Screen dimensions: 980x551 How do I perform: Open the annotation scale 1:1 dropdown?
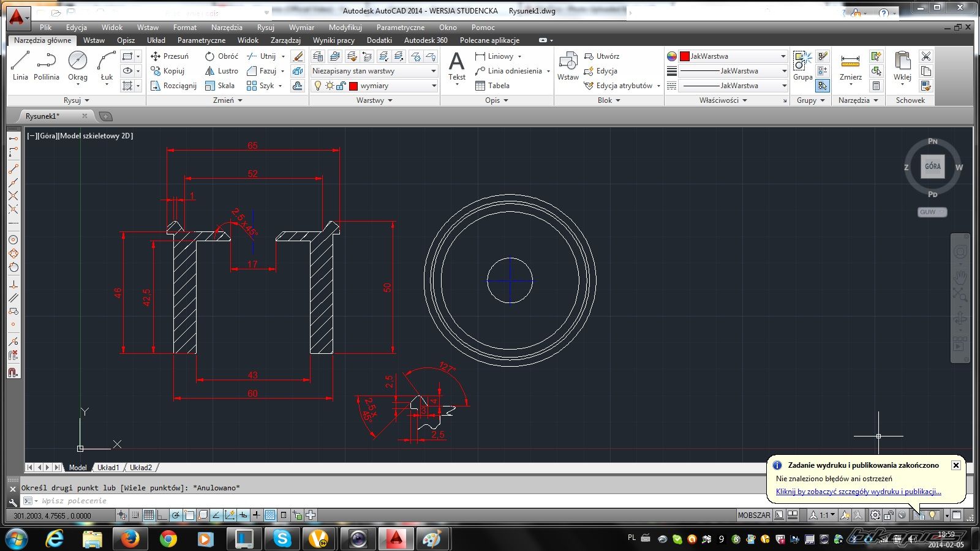pyautogui.click(x=823, y=515)
